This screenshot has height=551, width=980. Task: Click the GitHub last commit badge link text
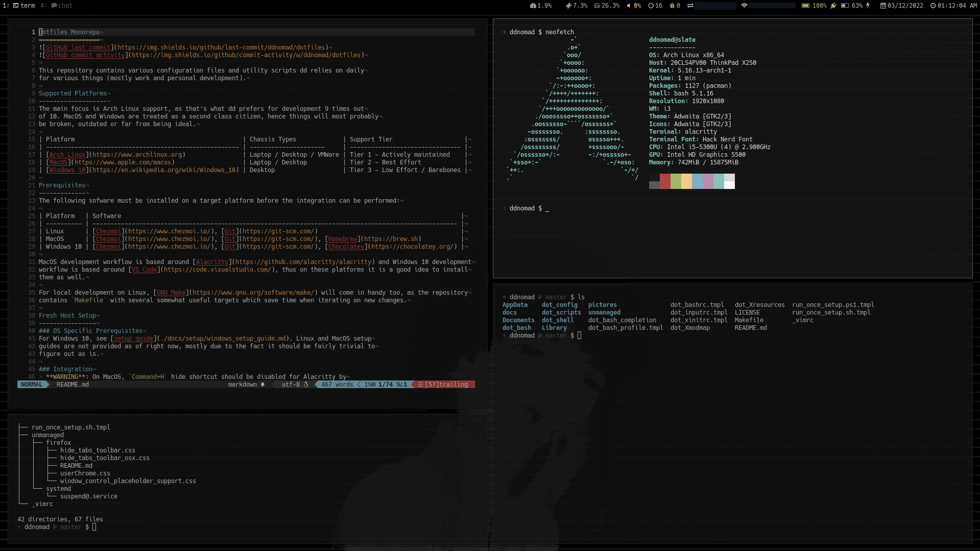click(78, 47)
